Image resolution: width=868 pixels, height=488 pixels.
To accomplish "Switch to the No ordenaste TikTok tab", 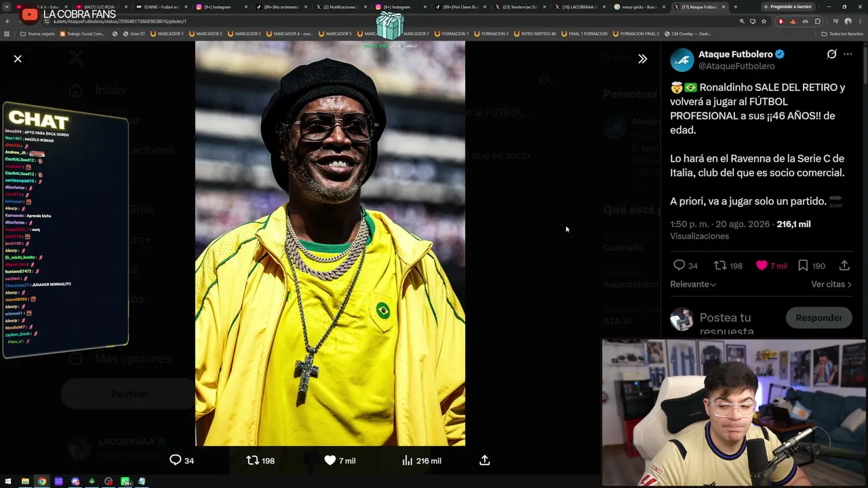I will (x=281, y=7).
